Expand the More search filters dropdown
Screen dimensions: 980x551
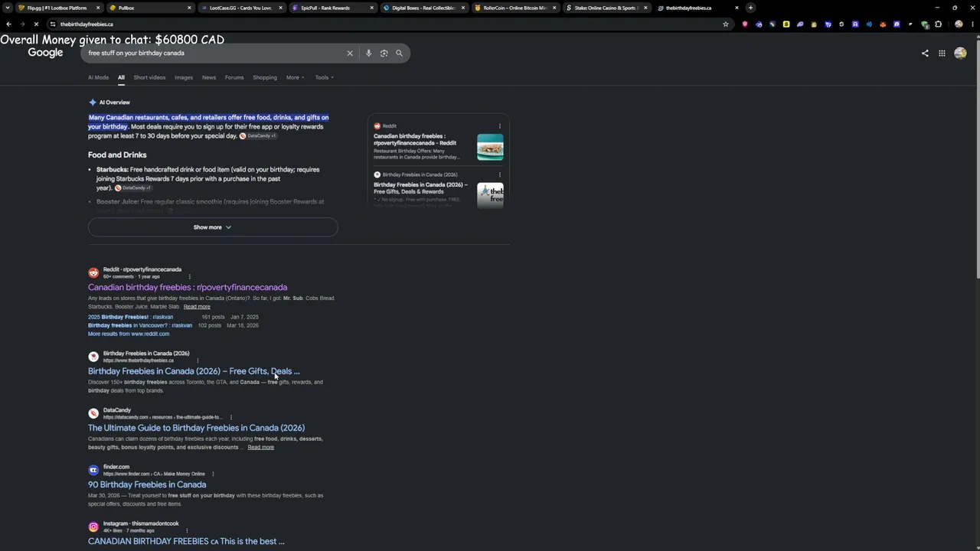pos(295,77)
